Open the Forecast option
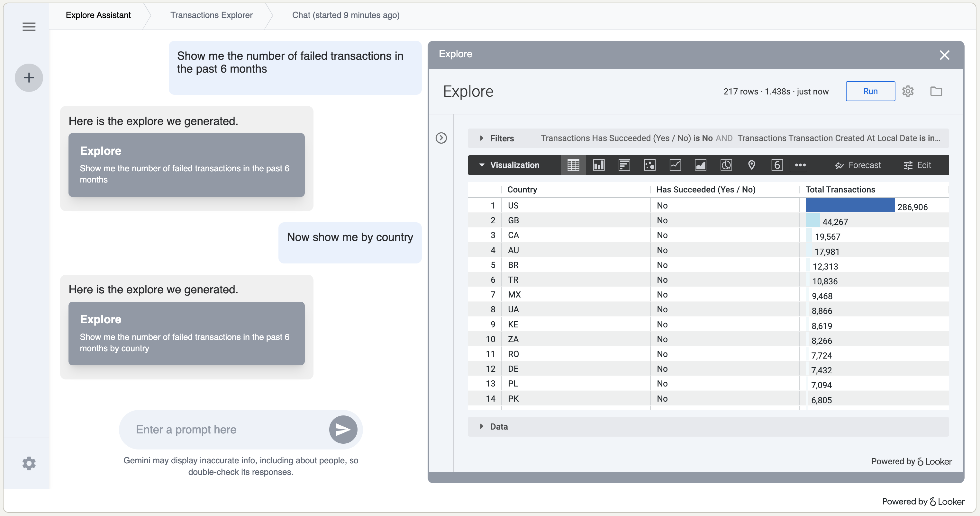Screen dimensions: 980x516 pyautogui.click(x=858, y=165)
